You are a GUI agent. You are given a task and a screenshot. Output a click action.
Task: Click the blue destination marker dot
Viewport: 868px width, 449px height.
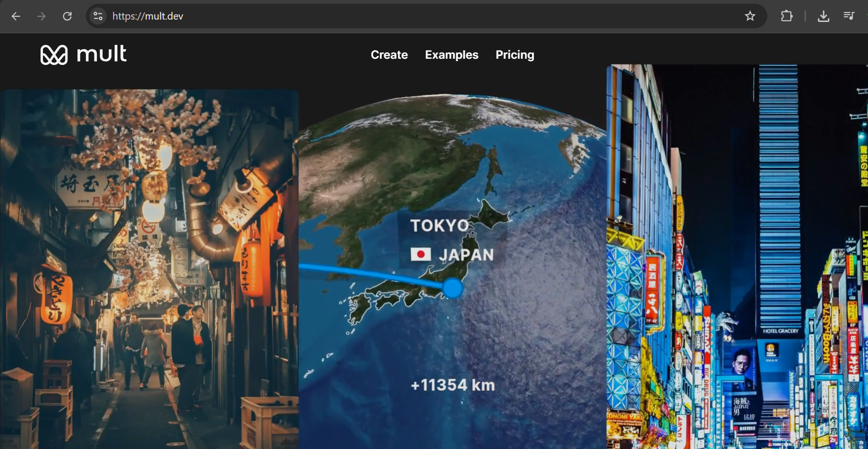tap(452, 289)
